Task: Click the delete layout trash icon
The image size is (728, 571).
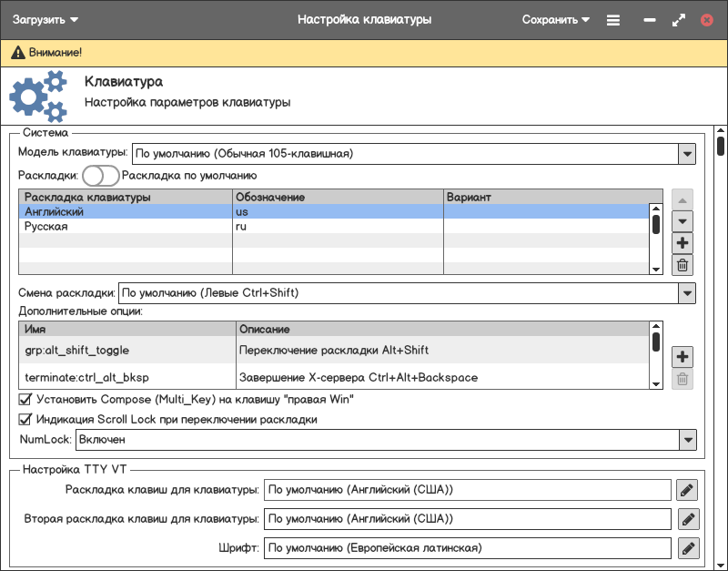Action: pos(682,265)
